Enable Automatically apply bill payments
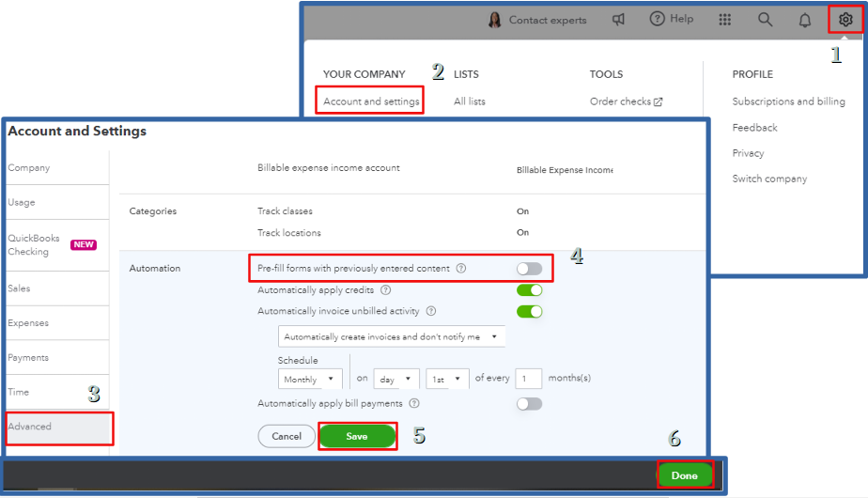 click(x=529, y=404)
